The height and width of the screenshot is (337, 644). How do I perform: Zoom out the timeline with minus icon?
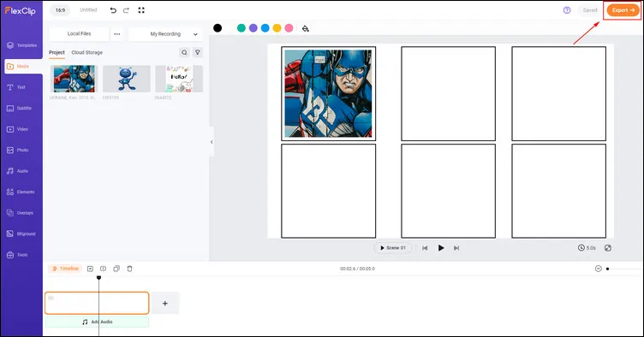coord(599,269)
